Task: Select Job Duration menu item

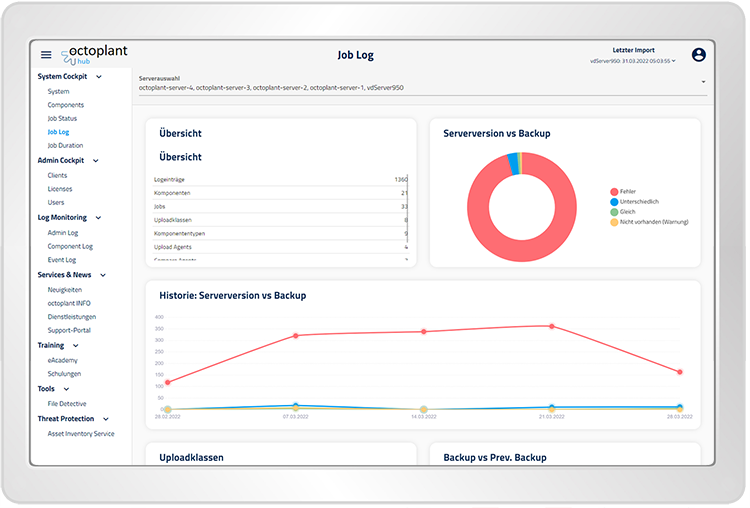Action: 65,145
